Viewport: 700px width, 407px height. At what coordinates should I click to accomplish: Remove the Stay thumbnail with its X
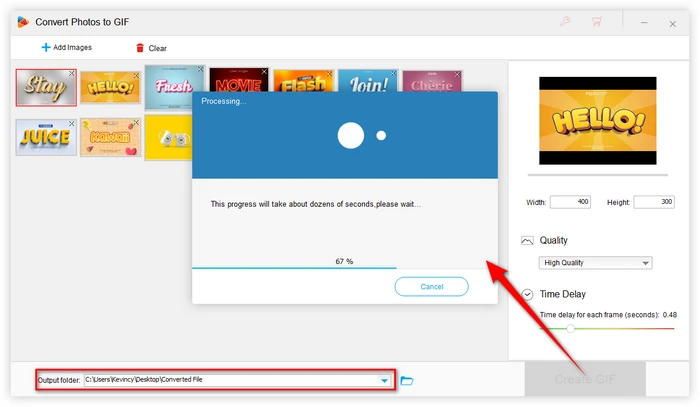click(x=71, y=74)
